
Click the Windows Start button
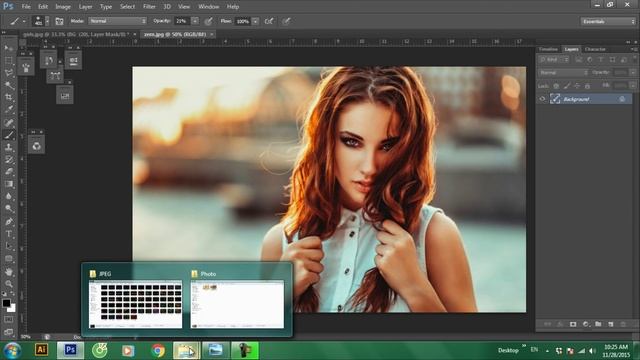click(12, 351)
